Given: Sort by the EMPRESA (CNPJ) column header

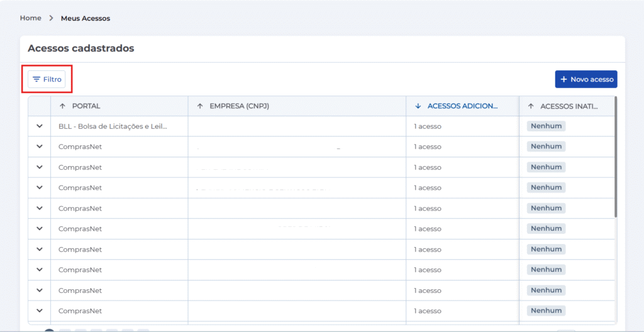Looking at the screenshot, I should (x=239, y=106).
